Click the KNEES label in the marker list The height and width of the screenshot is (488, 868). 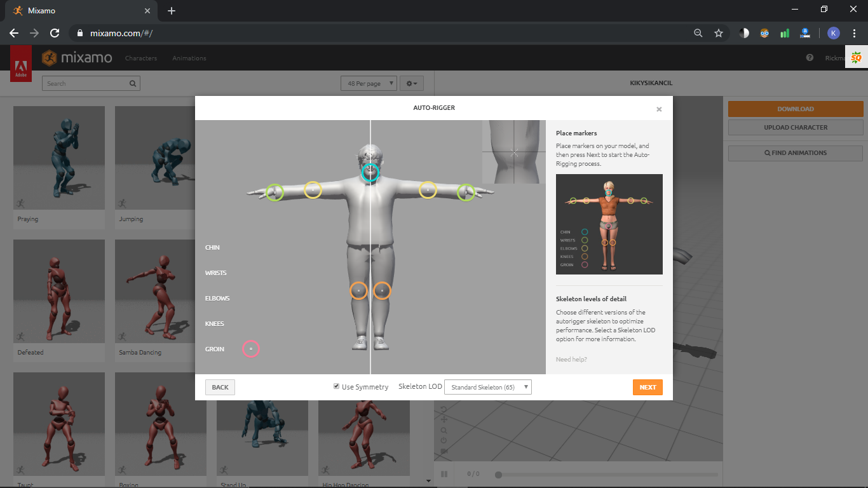coord(215,323)
